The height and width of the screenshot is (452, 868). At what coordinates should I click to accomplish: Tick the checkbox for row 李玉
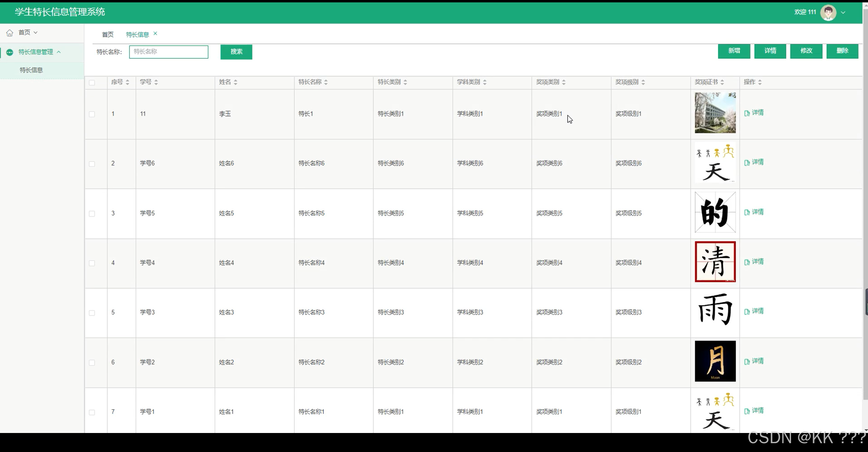point(92,114)
